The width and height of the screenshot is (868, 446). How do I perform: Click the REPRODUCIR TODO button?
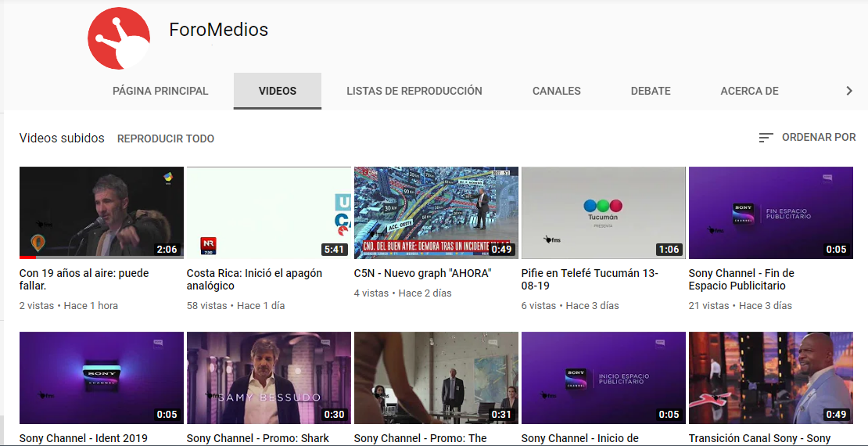(x=166, y=138)
